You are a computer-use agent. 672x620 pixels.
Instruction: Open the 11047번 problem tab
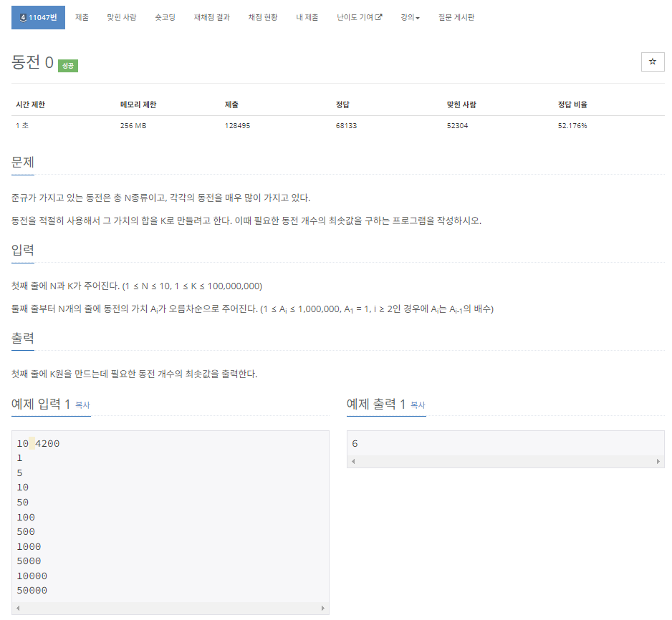pos(38,18)
